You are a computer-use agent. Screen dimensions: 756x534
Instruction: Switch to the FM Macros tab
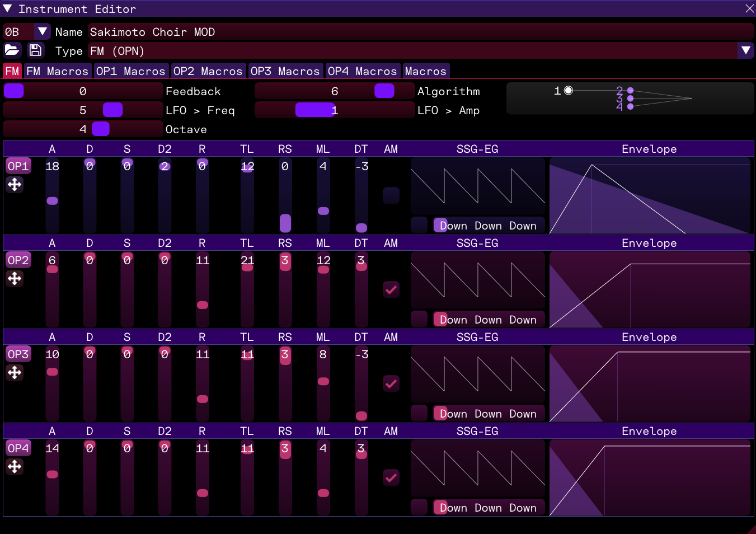(57, 71)
